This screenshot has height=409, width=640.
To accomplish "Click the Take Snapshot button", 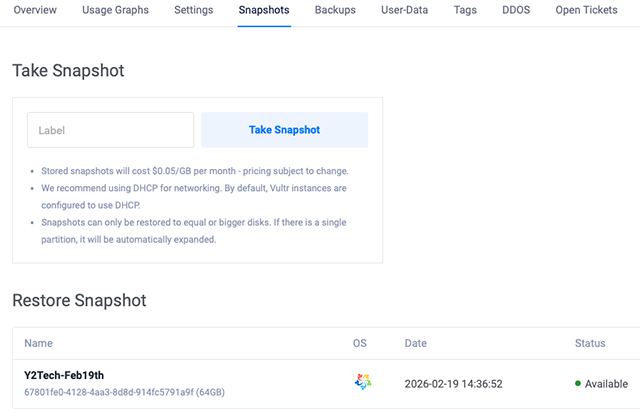I will 284,130.
